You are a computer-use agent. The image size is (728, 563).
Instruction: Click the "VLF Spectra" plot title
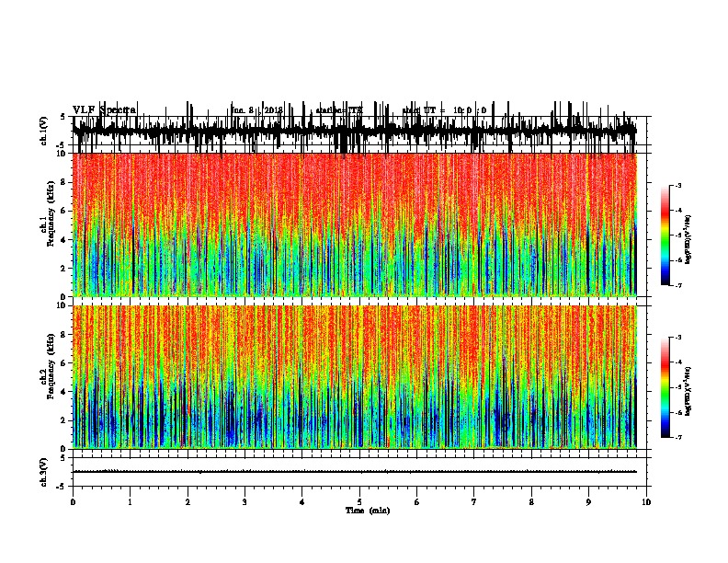point(105,110)
